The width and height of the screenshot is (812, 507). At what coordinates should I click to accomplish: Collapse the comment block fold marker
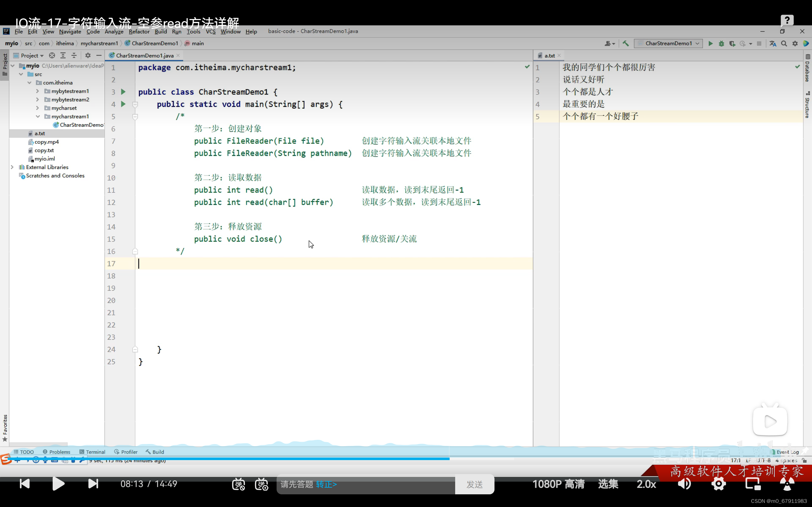(135, 117)
